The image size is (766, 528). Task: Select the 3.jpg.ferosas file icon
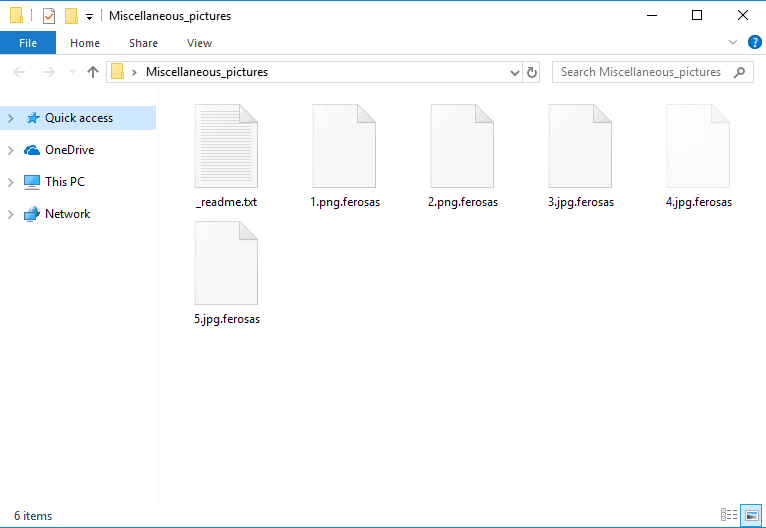coord(580,146)
